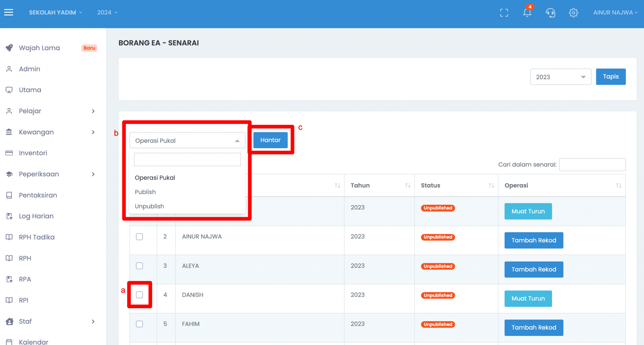The width and height of the screenshot is (644, 345).
Task: Click the Operasi column sort arrows
Action: point(618,185)
